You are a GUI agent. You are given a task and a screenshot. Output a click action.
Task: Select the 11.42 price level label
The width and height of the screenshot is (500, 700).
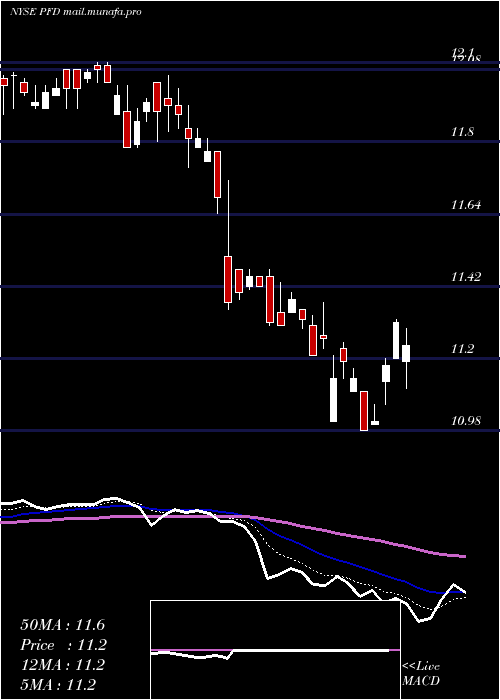click(466, 277)
